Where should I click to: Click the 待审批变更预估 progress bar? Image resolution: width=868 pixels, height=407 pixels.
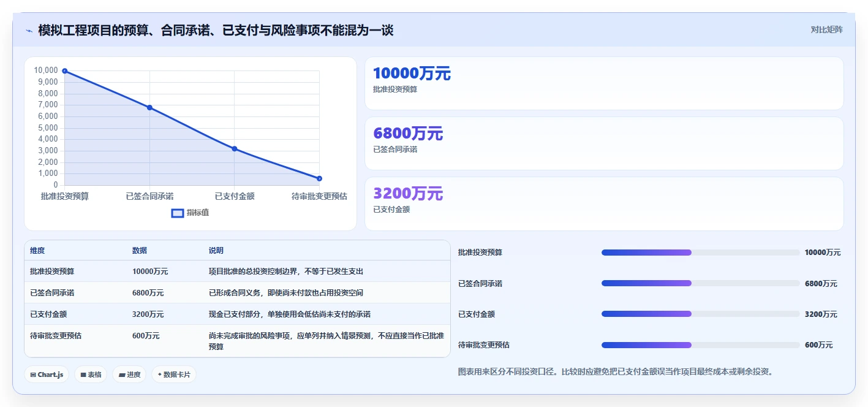click(701, 345)
